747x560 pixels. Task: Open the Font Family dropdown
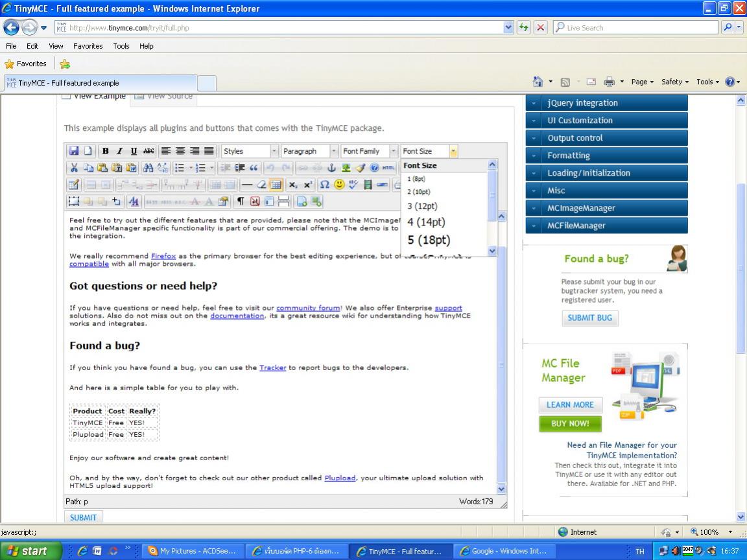(x=369, y=151)
